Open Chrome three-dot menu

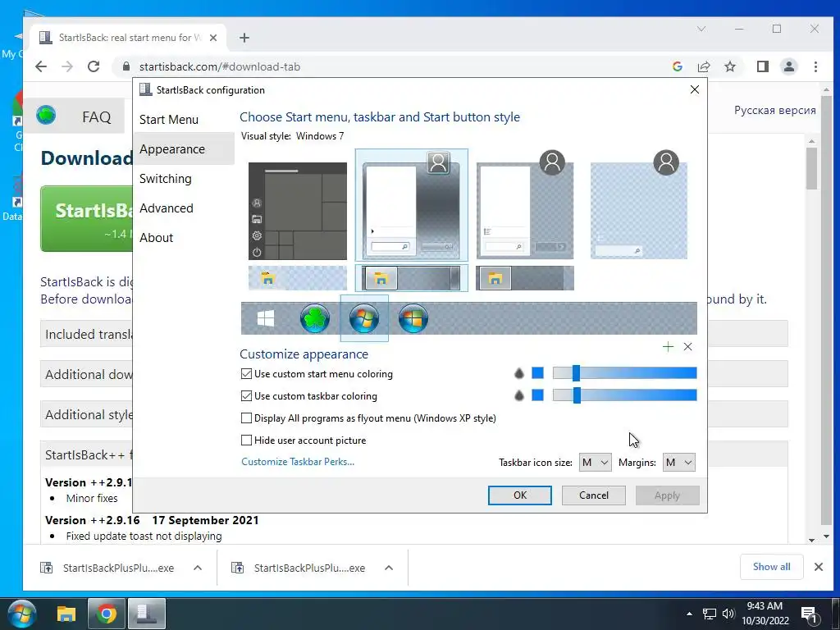click(x=815, y=66)
